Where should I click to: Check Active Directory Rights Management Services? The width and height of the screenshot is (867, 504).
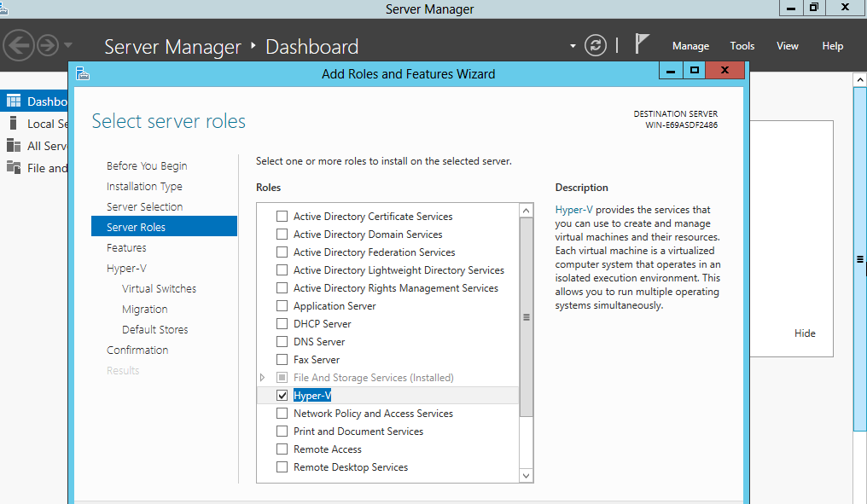click(x=282, y=288)
